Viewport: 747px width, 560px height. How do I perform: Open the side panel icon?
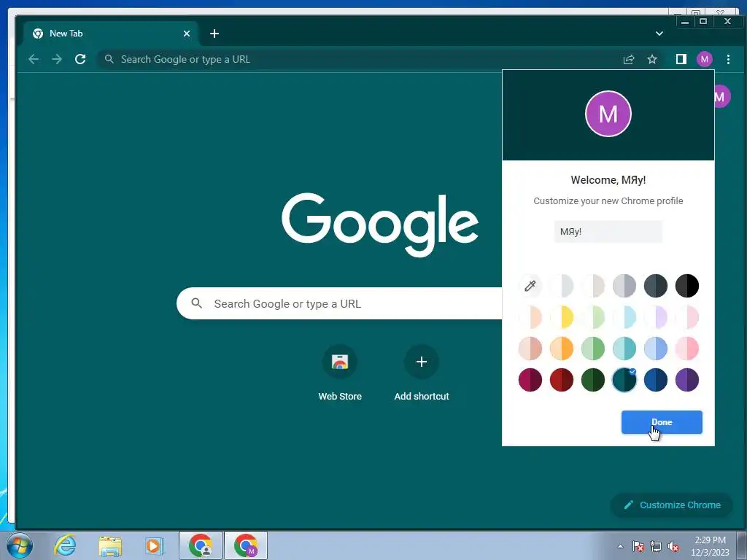coord(681,59)
